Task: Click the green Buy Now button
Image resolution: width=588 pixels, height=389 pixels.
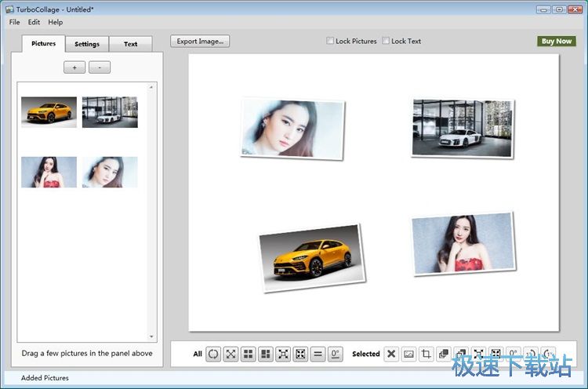Action: tap(557, 41)
